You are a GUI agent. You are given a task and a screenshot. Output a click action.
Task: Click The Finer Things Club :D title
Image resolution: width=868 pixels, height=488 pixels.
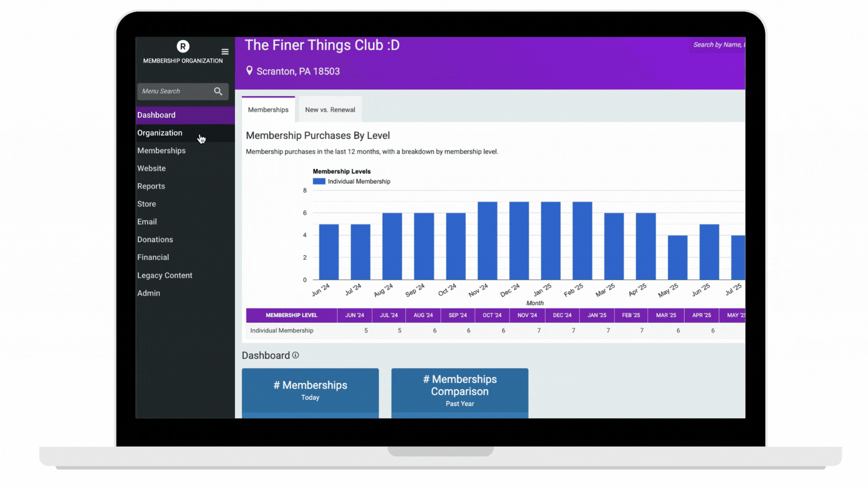pos(322,45)
